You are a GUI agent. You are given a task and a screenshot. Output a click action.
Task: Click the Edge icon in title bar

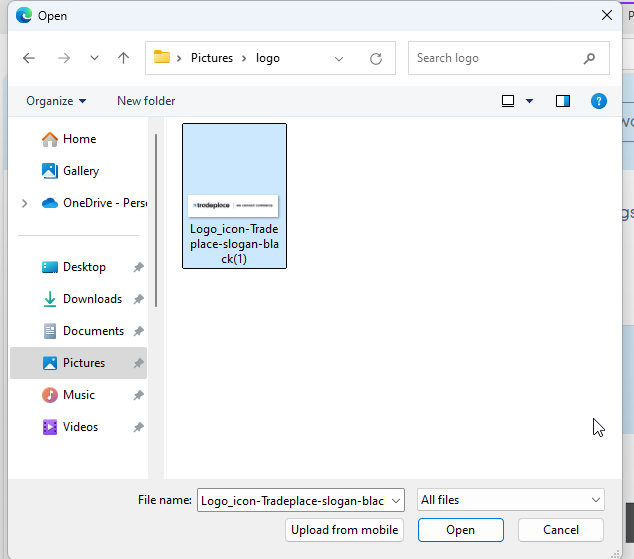(x=24, y=15)
